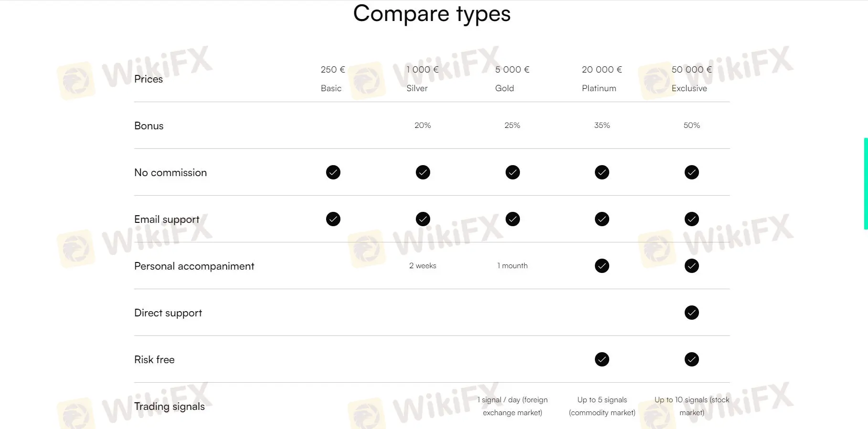This screenshot has width=868, height=429.
Task: Click the Risk free checkmark for Exclusive
Action: tap(691, 359)
